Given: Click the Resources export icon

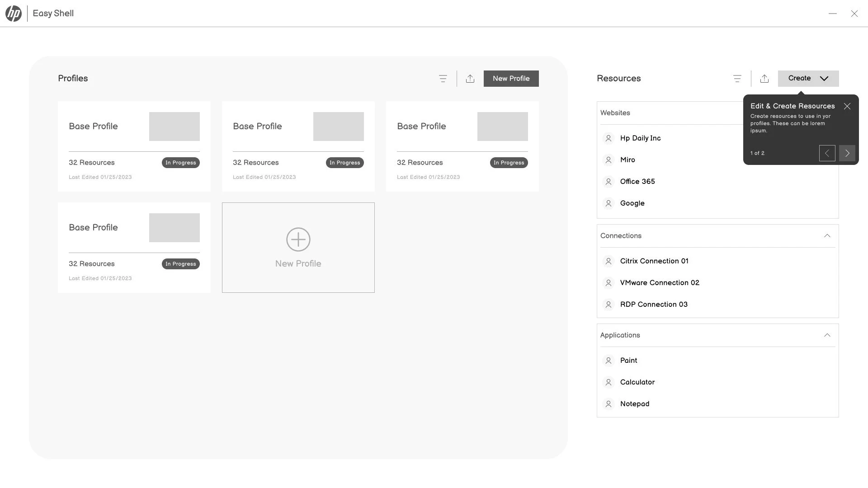Looking at the screenshot, I should 764,79.
